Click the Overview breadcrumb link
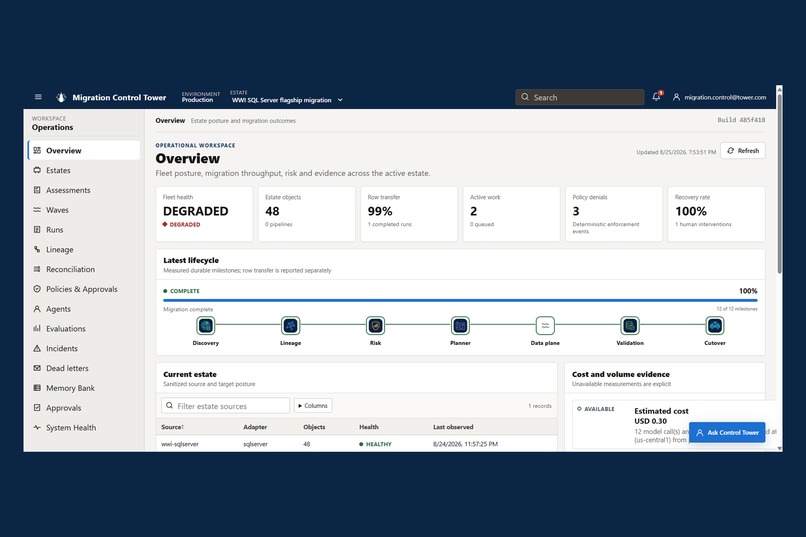This screenshot has width=806, height=537. pyautogui.click(x=170, y=120)
